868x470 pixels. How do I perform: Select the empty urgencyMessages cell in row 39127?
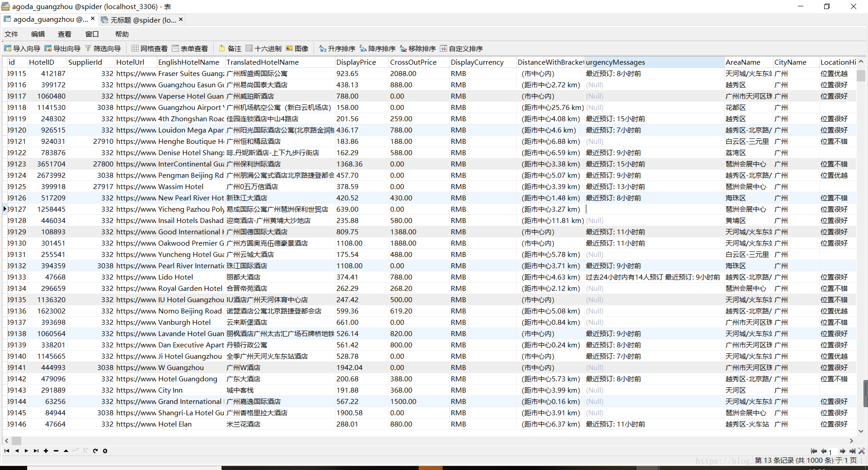654,209
